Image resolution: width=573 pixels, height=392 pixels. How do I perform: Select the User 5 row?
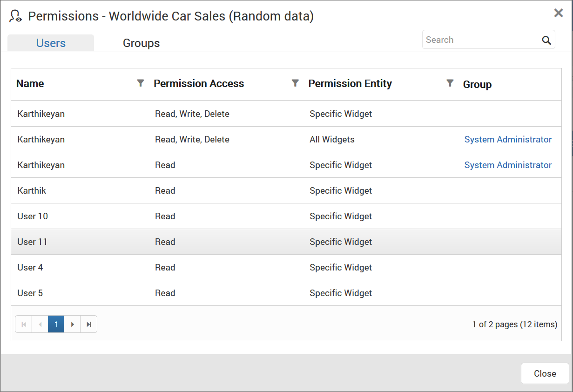pos(286,293)
